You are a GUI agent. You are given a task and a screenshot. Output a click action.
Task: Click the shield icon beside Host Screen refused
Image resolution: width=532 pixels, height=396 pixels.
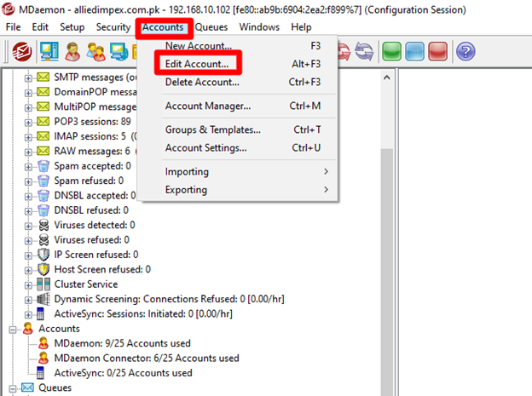pos(43,269)
